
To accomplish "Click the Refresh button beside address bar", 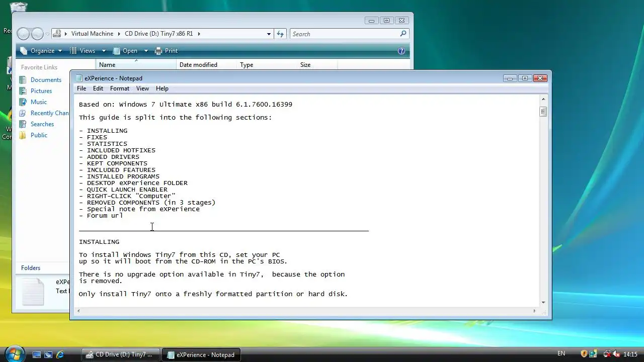I will coord(280,34).
